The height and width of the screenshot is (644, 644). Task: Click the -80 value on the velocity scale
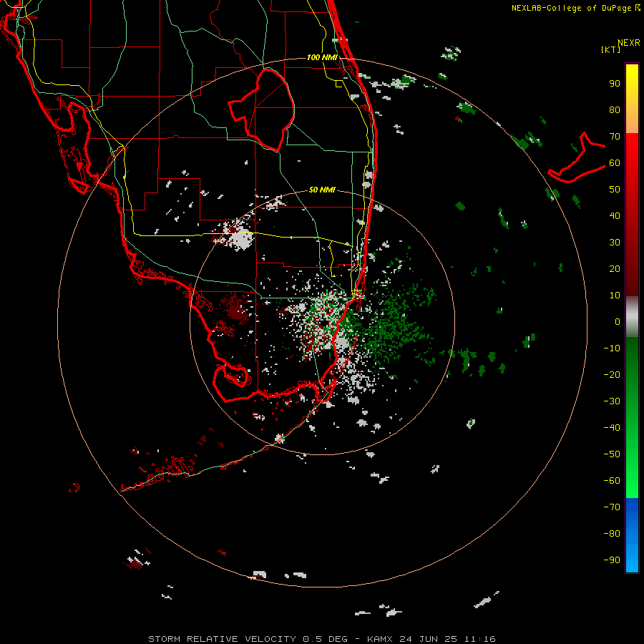(612, 534)
